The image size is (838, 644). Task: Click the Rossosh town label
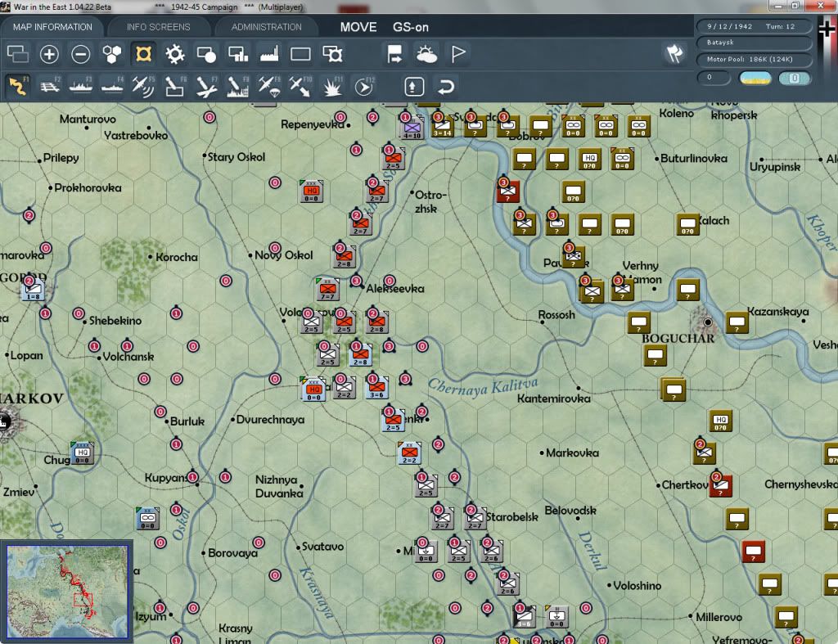tap(556, 315)
